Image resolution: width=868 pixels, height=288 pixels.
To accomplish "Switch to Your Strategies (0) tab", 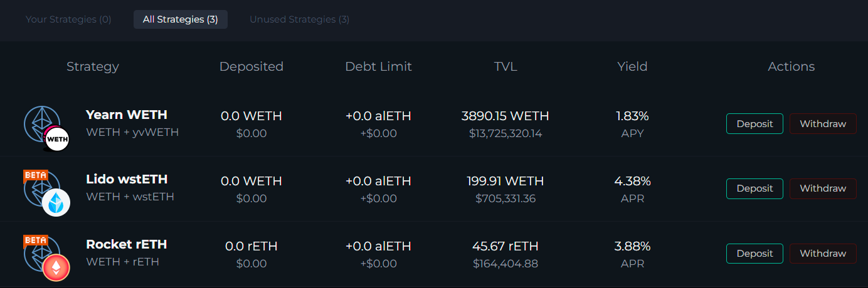I will click(68, 19).
